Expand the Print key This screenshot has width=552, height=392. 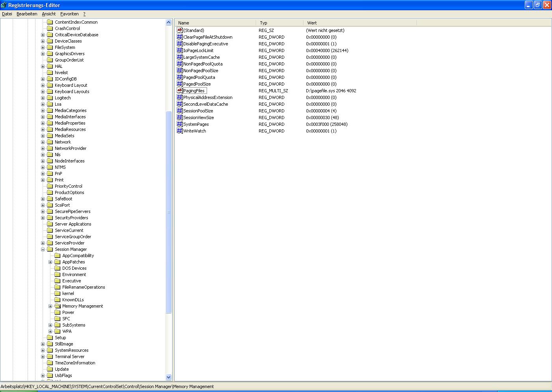(x=43, y=180)
